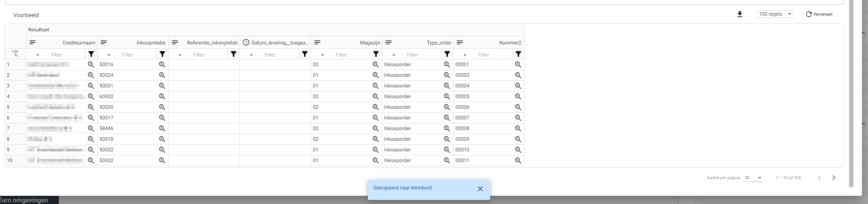Click the vertical scrollbar on the right
The image size is (868, 204).
pos(851,92)
